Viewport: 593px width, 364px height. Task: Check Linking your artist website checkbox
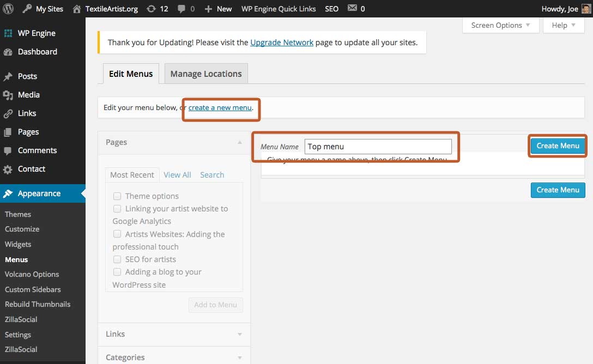[x=117, y=209]
